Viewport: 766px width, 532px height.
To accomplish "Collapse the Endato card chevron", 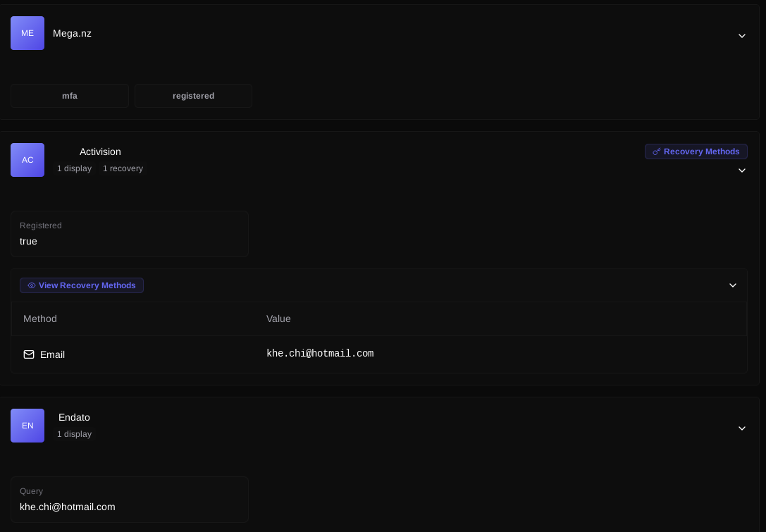I will pyautogui.click(x=741, y=428).
